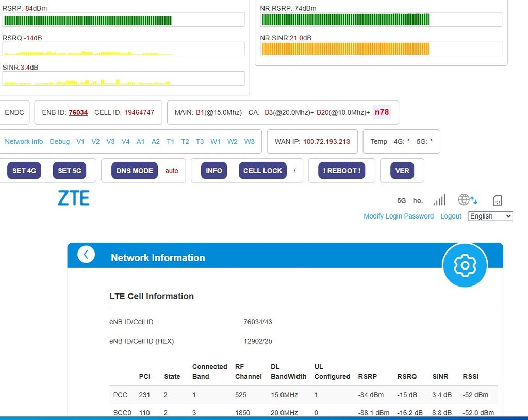The width and height of the screenshot is (528, 420).
Task: Click the ZTE logo
Action: tap(74, 198)
